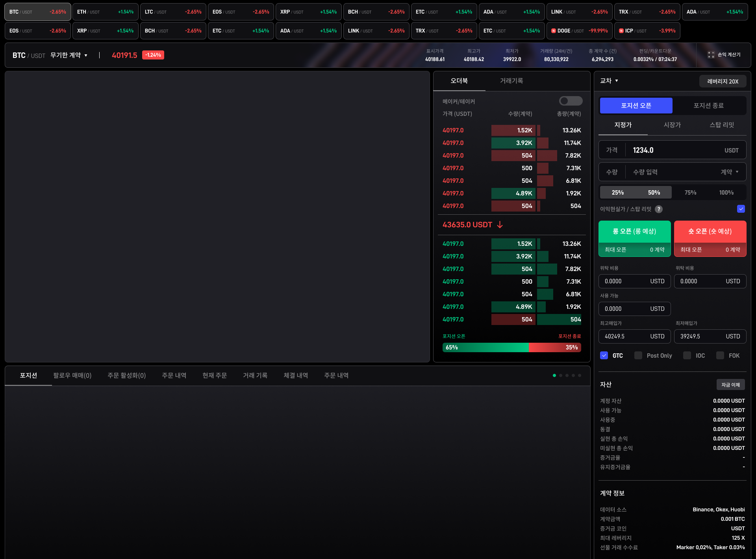Click the question mark help icon
The width and height of the screenshot is (756, 559).
click(x=659, y=209)
